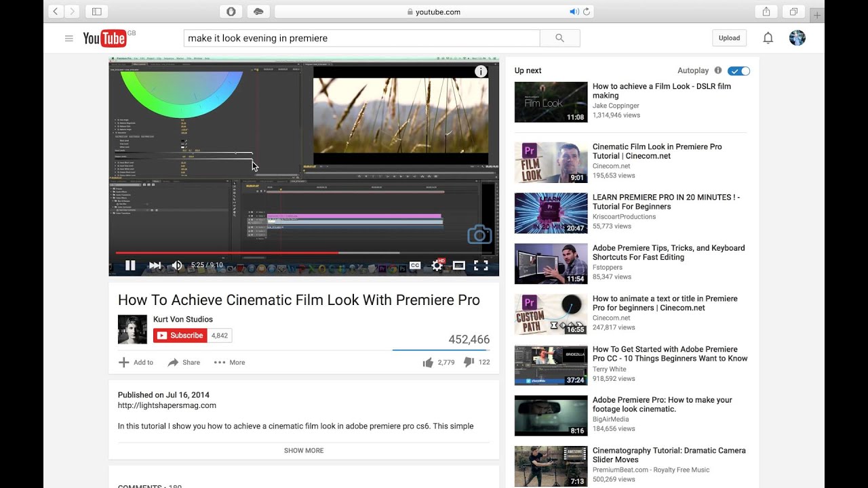Viewport: 868px width, 488px height.
Task: Click the video title text
Action: [298, 300]
